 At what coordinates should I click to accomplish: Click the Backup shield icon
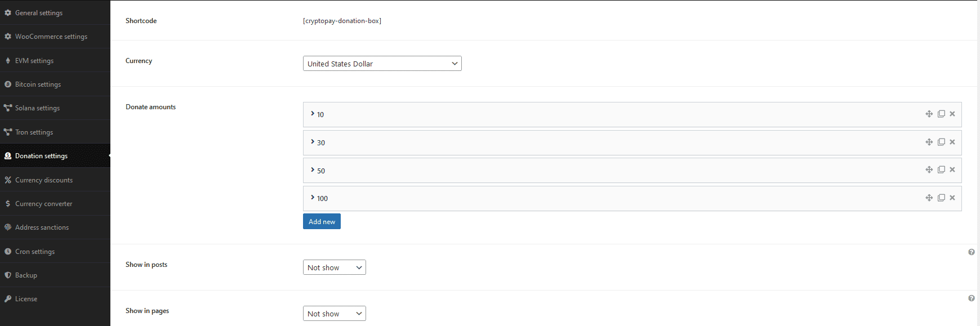point(8,275)
